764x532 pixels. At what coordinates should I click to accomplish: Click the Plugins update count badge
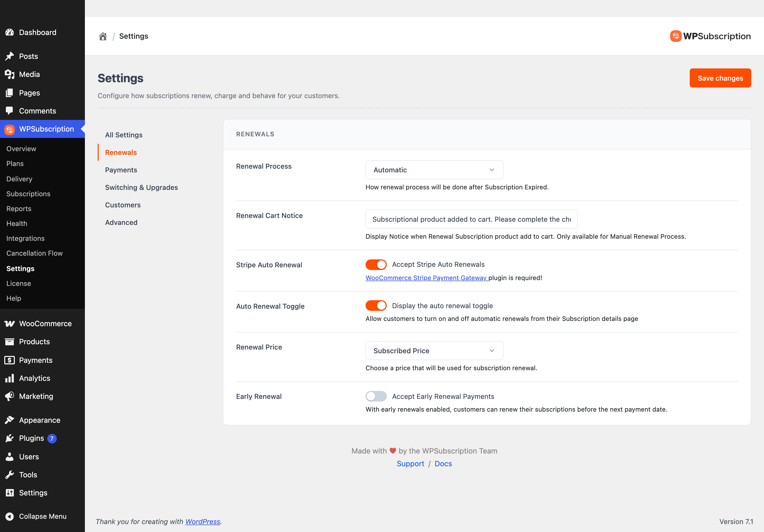52,438
